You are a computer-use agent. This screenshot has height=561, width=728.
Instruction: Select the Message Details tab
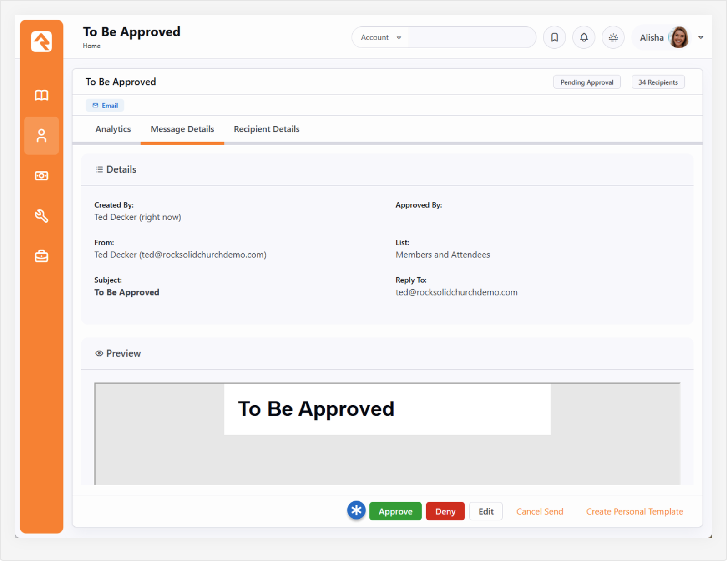[182, 129]
